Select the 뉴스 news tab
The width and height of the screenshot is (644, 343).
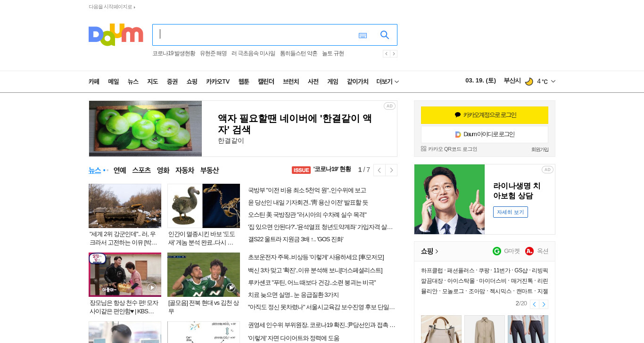[95, 170]
